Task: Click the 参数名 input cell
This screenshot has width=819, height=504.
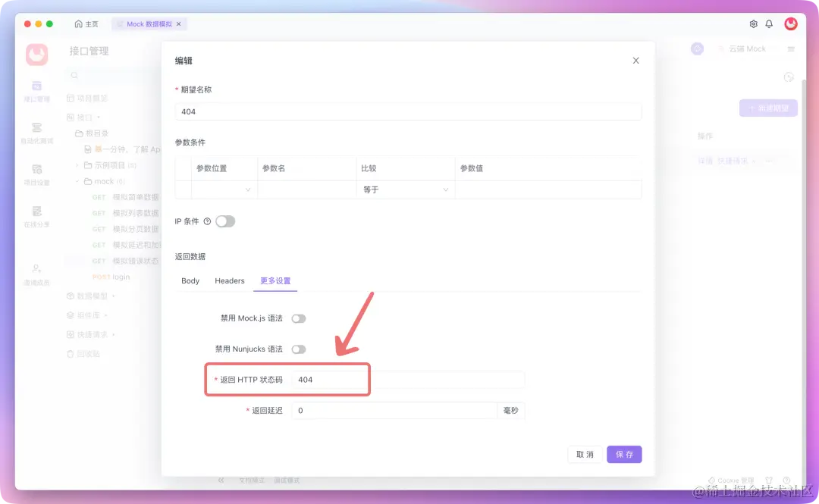Action: click(x=306, y=189)
